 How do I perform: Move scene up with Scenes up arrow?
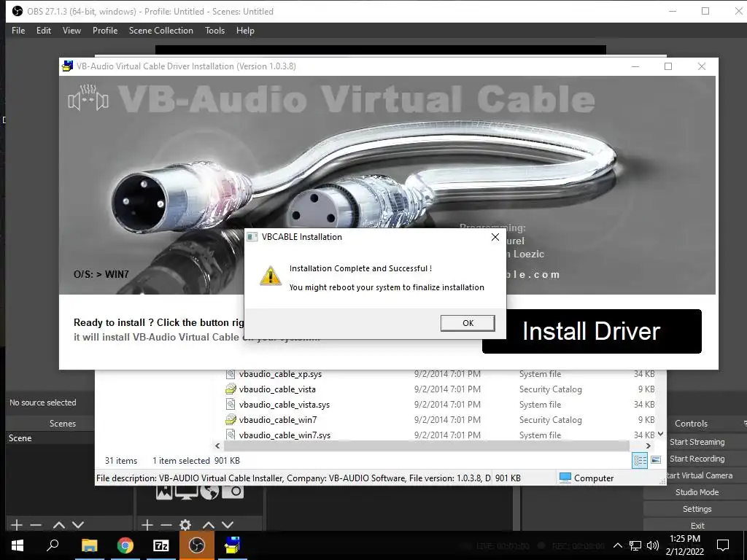pos(58,525)
